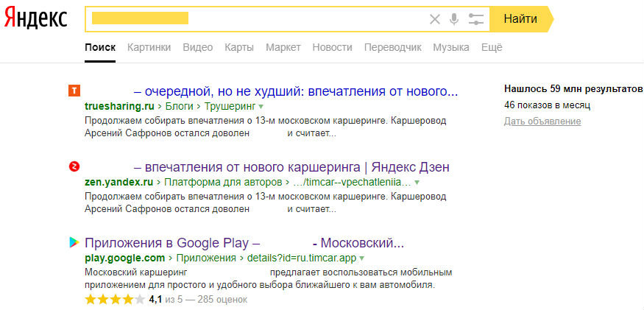
Task: Click the red Yandex Zen favicon
Action: pos(74,166)
